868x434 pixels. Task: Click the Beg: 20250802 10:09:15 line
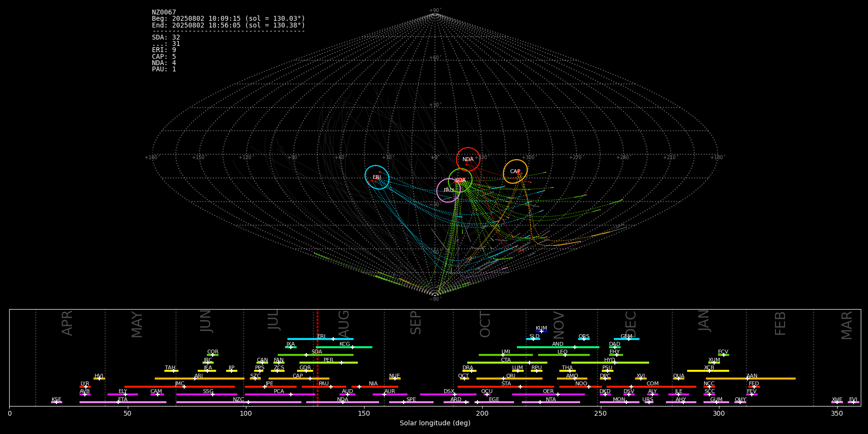pos(229,19)
